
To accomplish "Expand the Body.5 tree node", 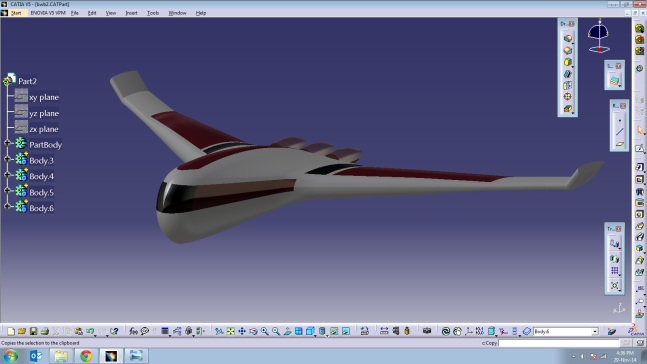I will pyautogui.click(x=7, y=190).
